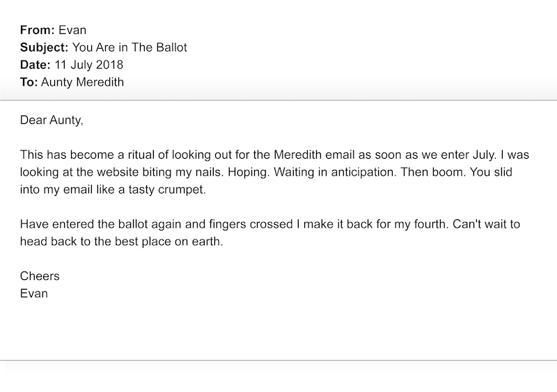Click the 'Cheers' sign-off
Image resolution: width=557 pixels, height=392 pixels.
coord(40,276)
